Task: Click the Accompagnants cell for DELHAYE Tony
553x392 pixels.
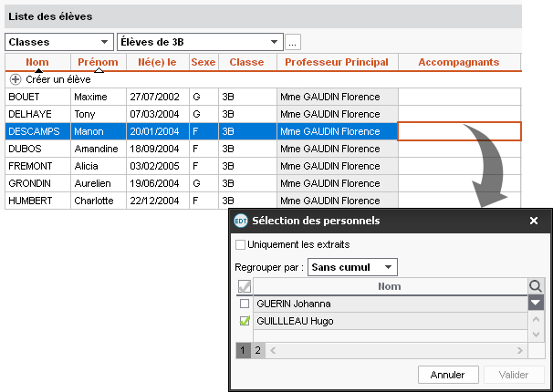Action: [459, 114]
